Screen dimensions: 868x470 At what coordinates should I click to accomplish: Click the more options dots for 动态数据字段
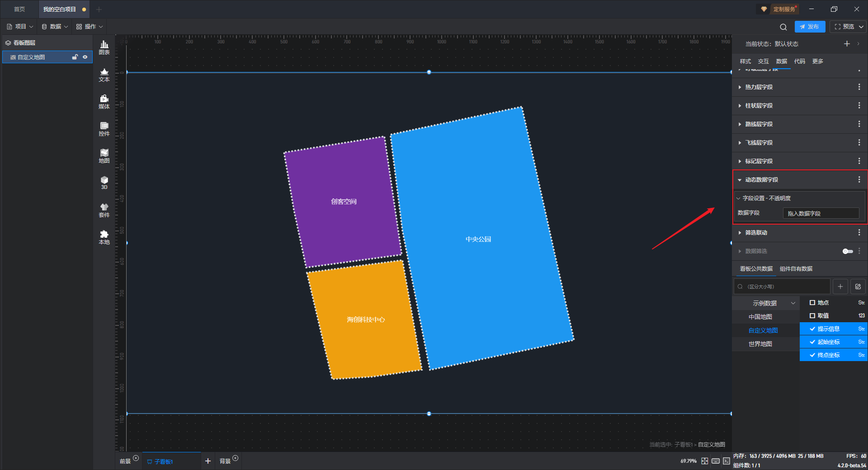point(859,179)
